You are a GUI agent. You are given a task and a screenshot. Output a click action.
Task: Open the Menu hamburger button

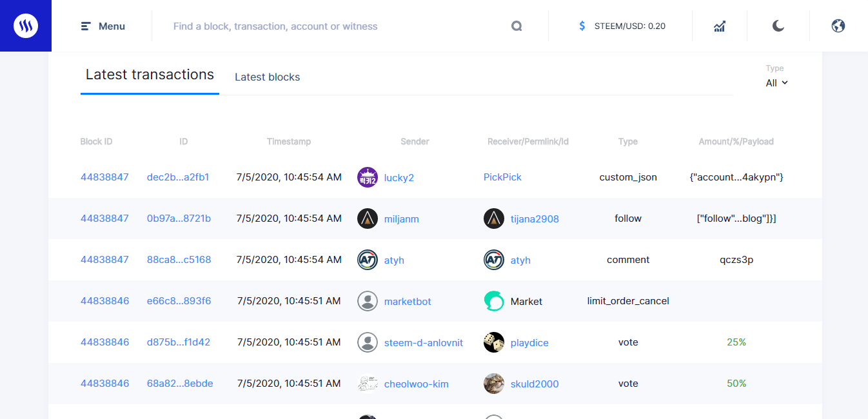point(103,26)
